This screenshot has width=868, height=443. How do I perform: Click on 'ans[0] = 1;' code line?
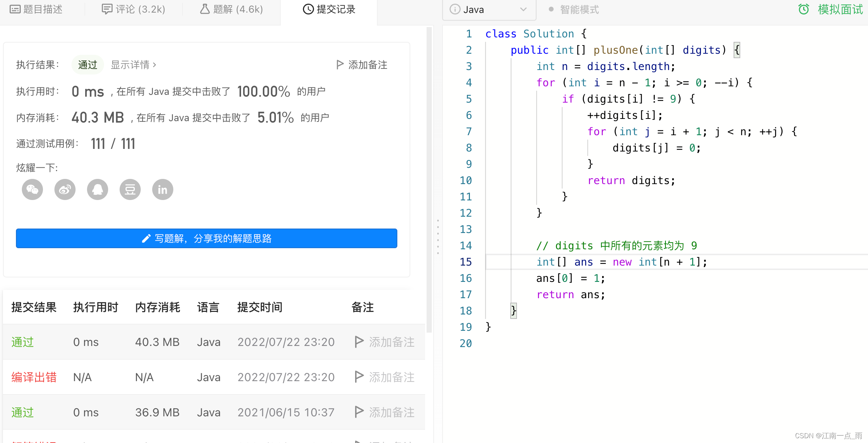(x=571, y=278)
